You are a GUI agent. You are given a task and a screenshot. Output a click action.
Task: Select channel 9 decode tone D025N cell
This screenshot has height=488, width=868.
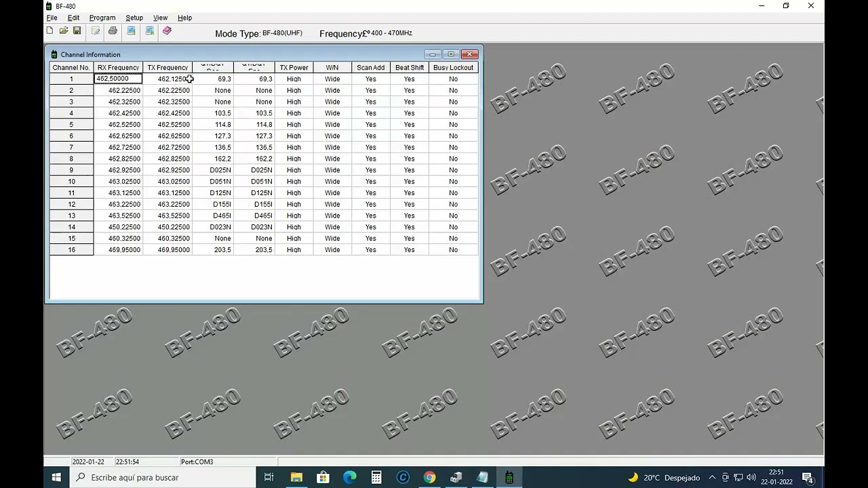pos(213,170)
